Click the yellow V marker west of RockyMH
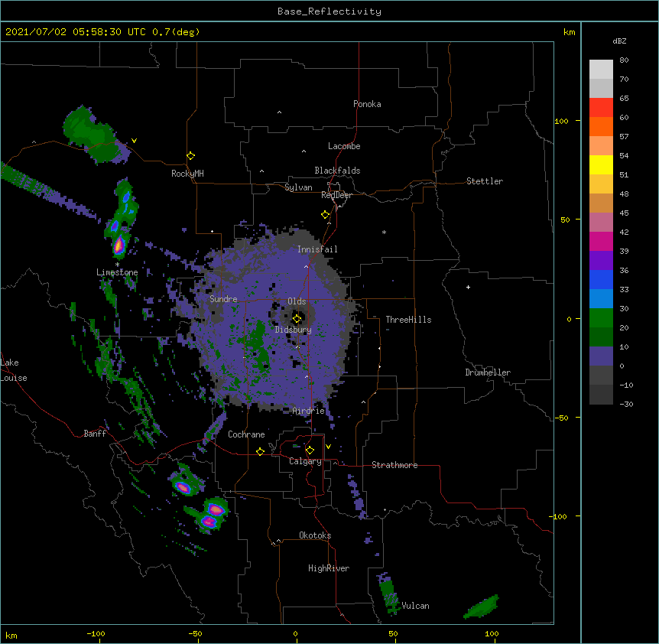659x644 pixels. click(134, 141)
